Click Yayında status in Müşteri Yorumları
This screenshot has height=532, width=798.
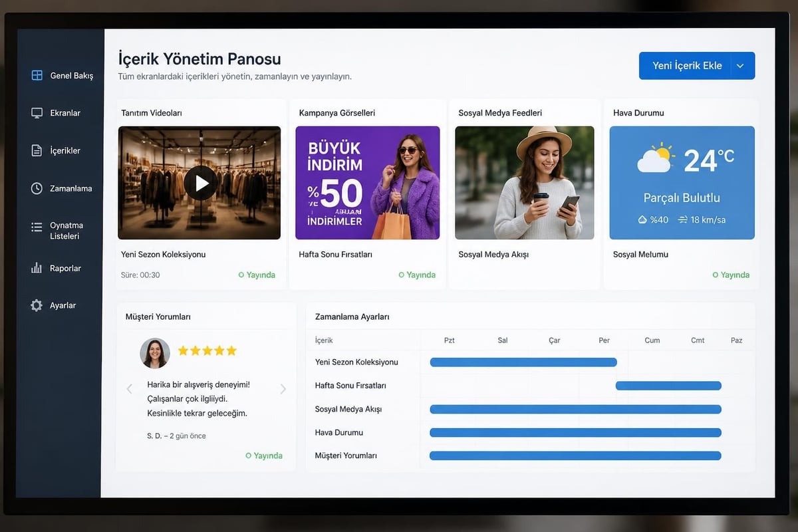click(264, 456)
